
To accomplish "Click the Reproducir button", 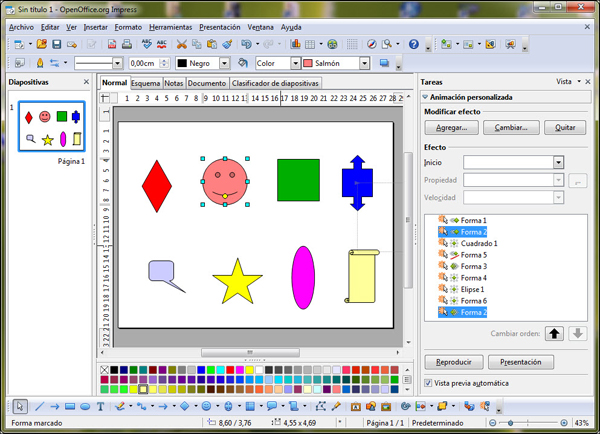I will coord(454,362).
